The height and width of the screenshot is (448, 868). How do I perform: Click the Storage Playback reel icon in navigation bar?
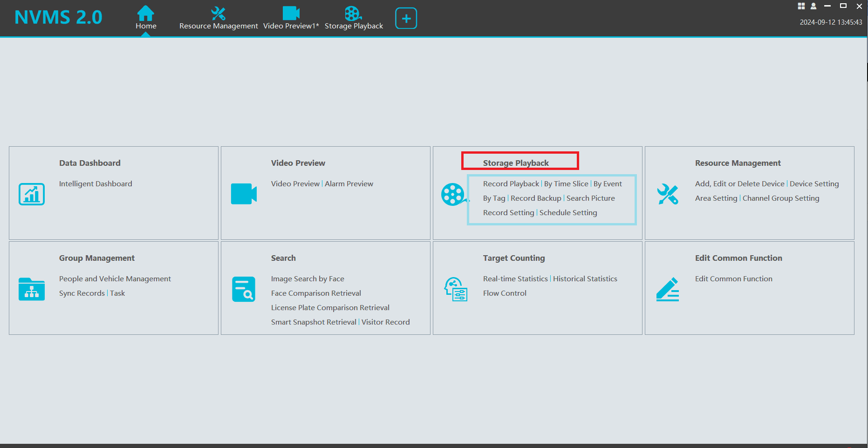pyautogui.click(x=353, y=13)
